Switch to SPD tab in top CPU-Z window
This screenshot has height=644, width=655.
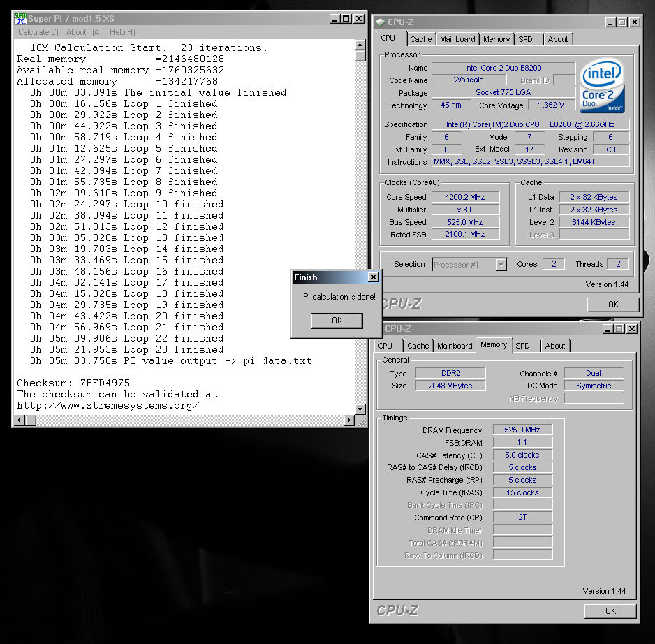click(525, 39)
